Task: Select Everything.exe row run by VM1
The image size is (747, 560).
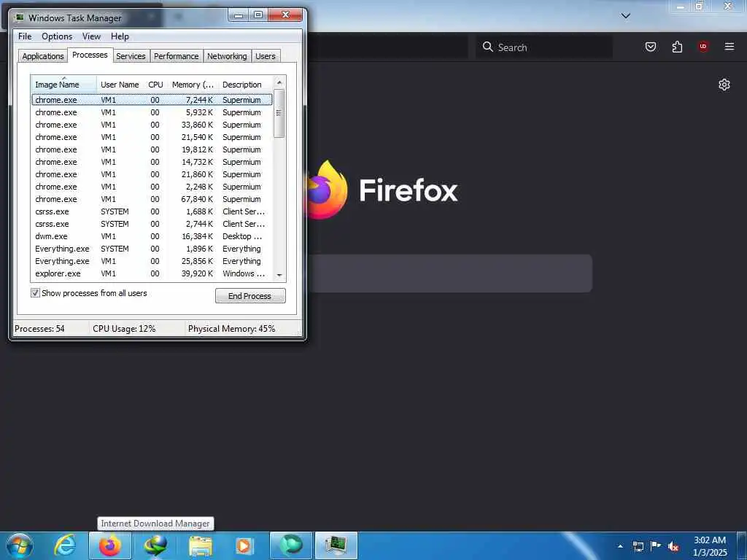Action: point(152,261)
